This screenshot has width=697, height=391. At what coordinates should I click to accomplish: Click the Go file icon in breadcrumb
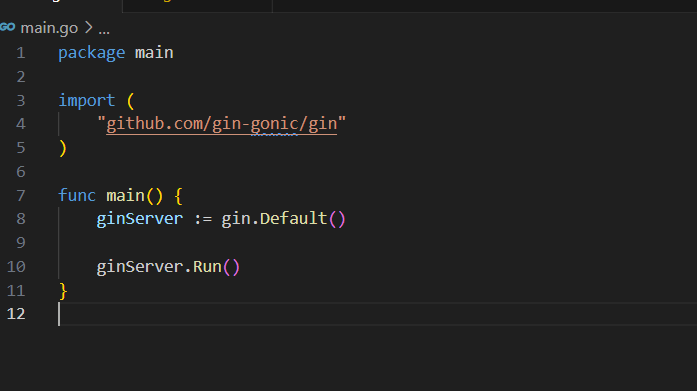8,28
